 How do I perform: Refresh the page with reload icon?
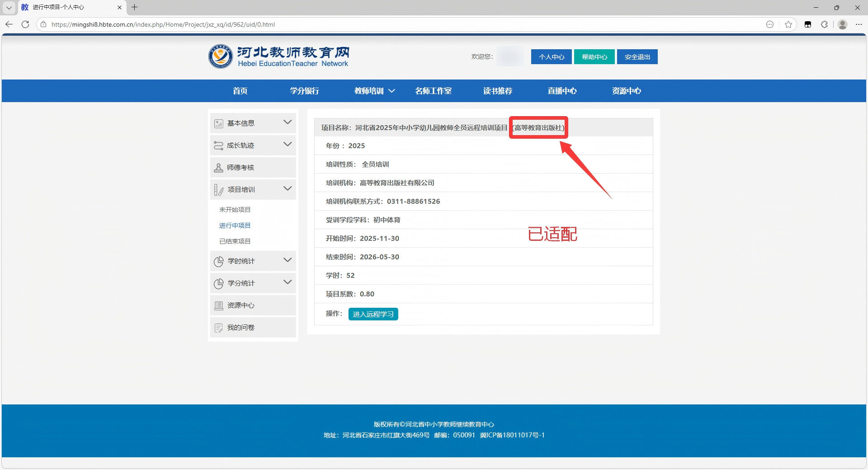[x=25, y=24]
